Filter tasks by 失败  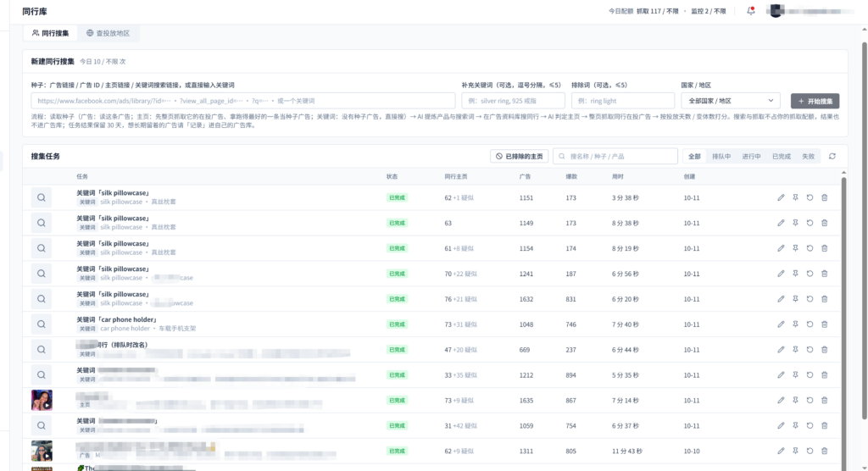808,157
